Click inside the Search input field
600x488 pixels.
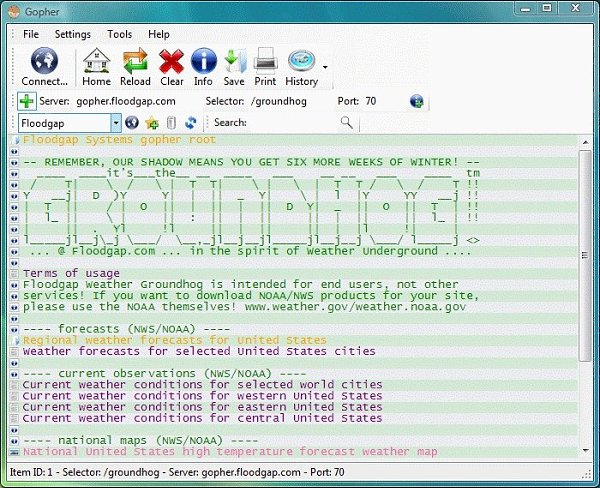pyautogui.click(x=293, y=123)
